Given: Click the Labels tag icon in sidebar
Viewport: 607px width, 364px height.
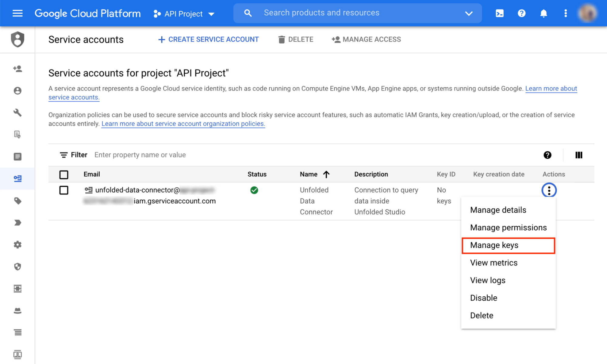Looking at the screenshot, I should click(x=18, y=201).
